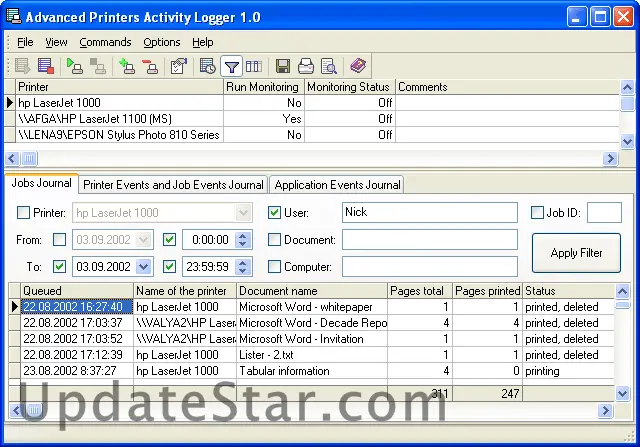Enable the From date checkbox
The height and width of the screenshot is (447, 640).
[x=60, y=240]
